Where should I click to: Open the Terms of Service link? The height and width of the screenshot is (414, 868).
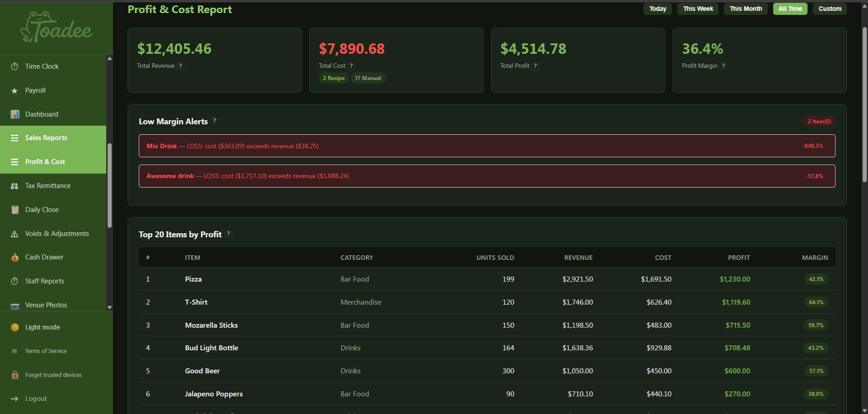56,351
